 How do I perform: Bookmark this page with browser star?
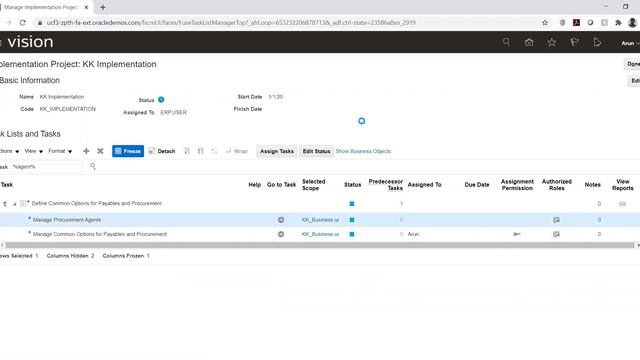(x=545, y=23)
